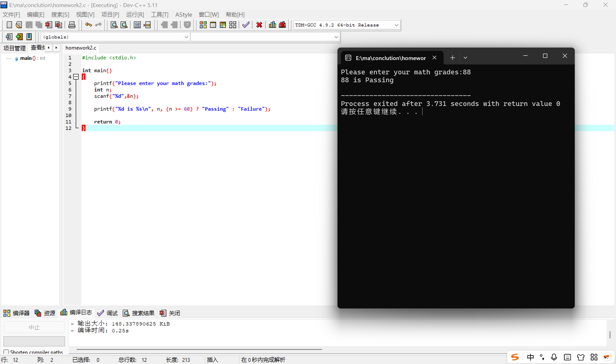The image size is (616, 364).
Task: Open the TDM-GCC compiler selection dropdown
Action: click(396, 25)
